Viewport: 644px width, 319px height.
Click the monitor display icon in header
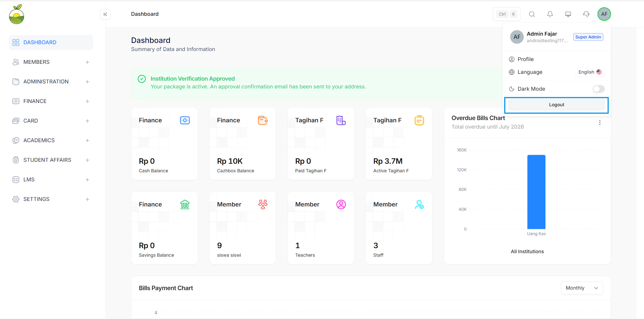pos(568,14)
